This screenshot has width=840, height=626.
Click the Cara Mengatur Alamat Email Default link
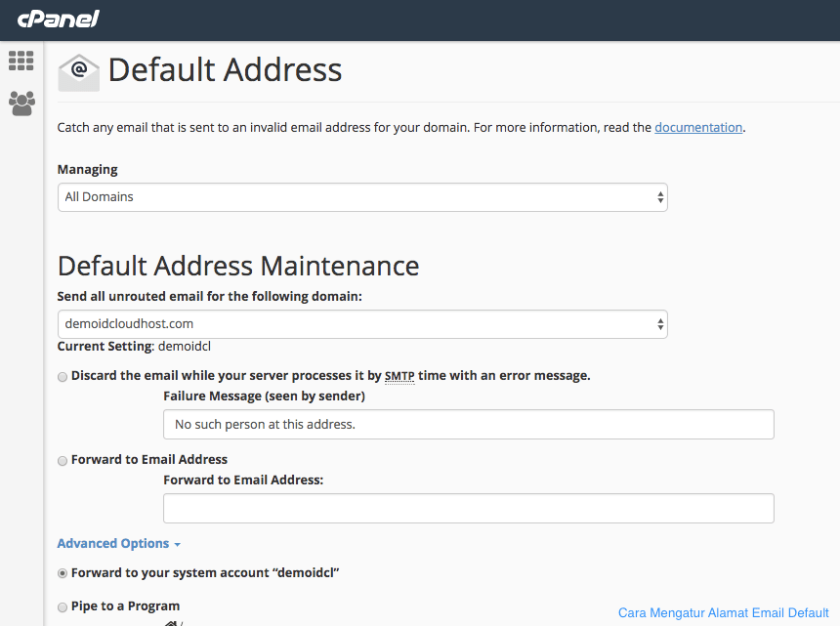click(x=723, y=612)
